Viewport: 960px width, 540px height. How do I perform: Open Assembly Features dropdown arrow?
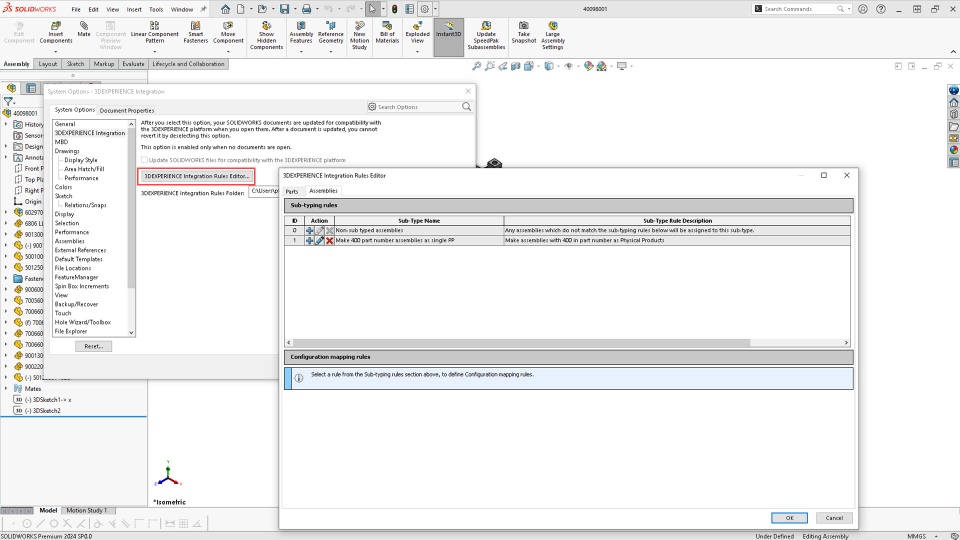tap(301, 51)
